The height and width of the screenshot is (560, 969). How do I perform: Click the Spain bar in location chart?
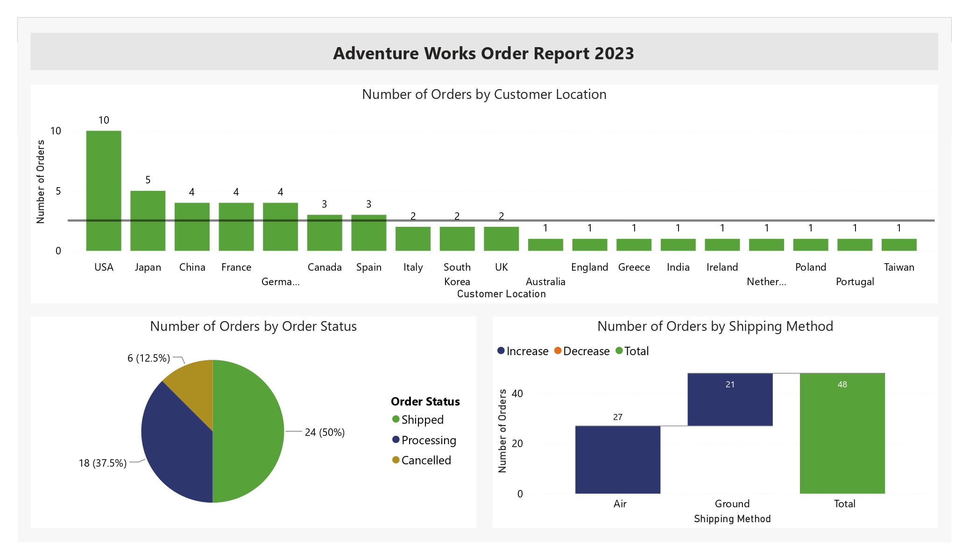coord(369,232)
